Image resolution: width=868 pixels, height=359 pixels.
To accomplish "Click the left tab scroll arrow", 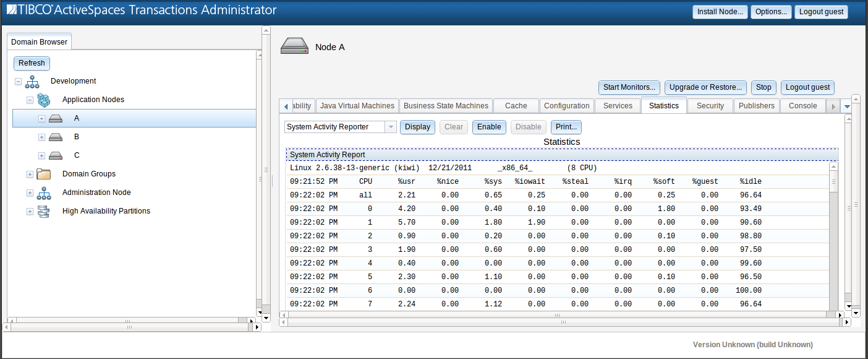I will coord(285,105).
